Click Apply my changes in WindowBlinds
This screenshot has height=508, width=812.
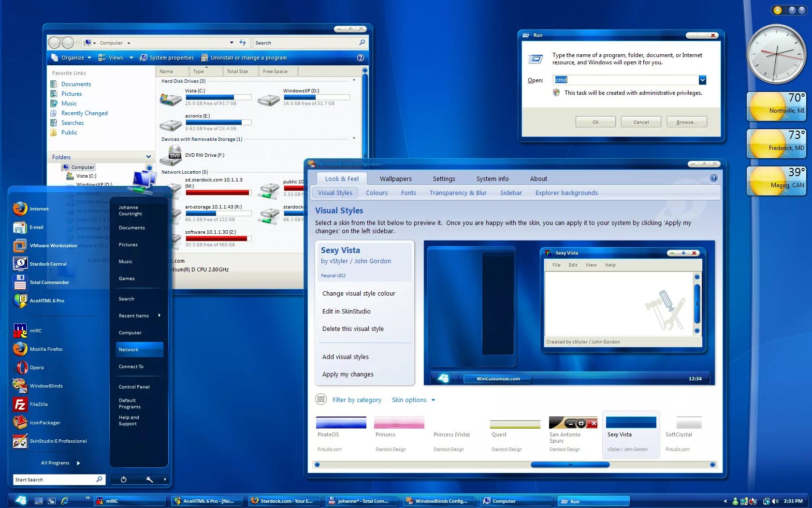tap(348, 374)
